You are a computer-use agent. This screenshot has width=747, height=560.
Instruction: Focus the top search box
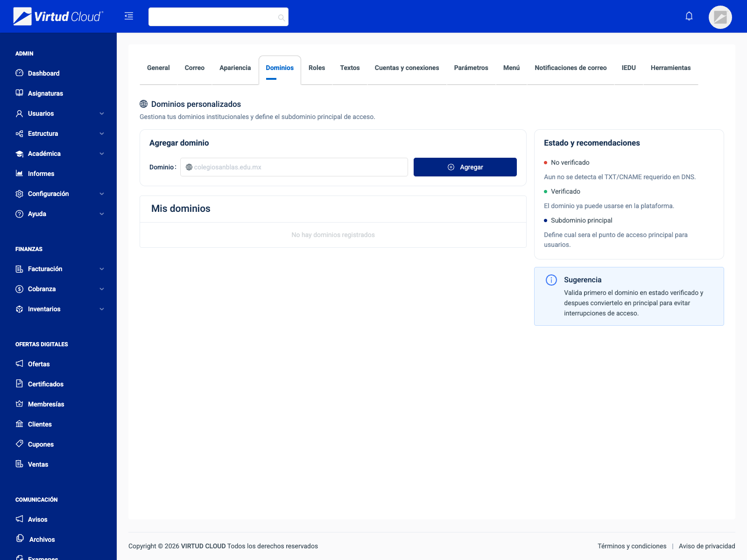218,17
